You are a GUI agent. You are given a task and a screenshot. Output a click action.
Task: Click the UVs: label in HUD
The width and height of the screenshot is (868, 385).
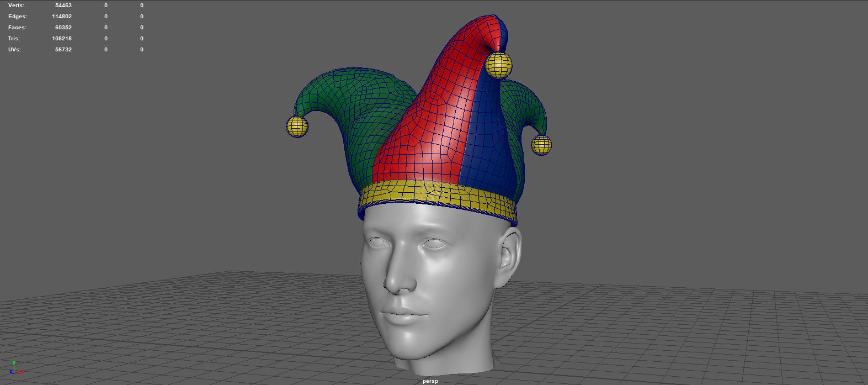15,49
